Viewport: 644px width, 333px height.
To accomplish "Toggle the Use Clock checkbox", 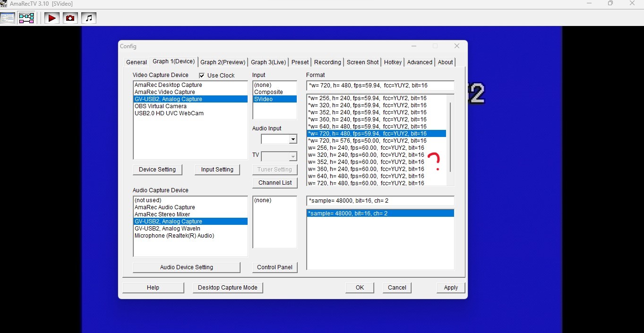I will (202, 76).
